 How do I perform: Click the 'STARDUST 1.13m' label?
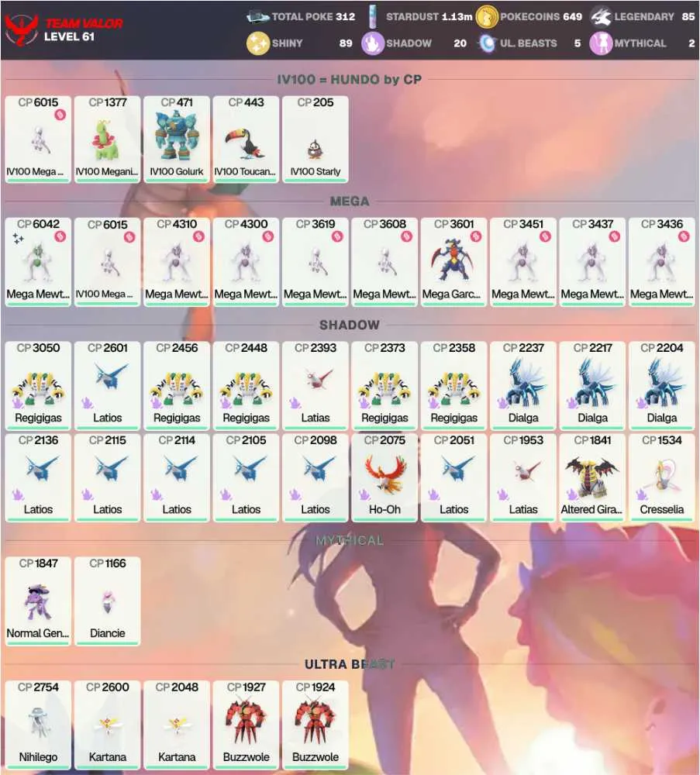click(429, 17)
